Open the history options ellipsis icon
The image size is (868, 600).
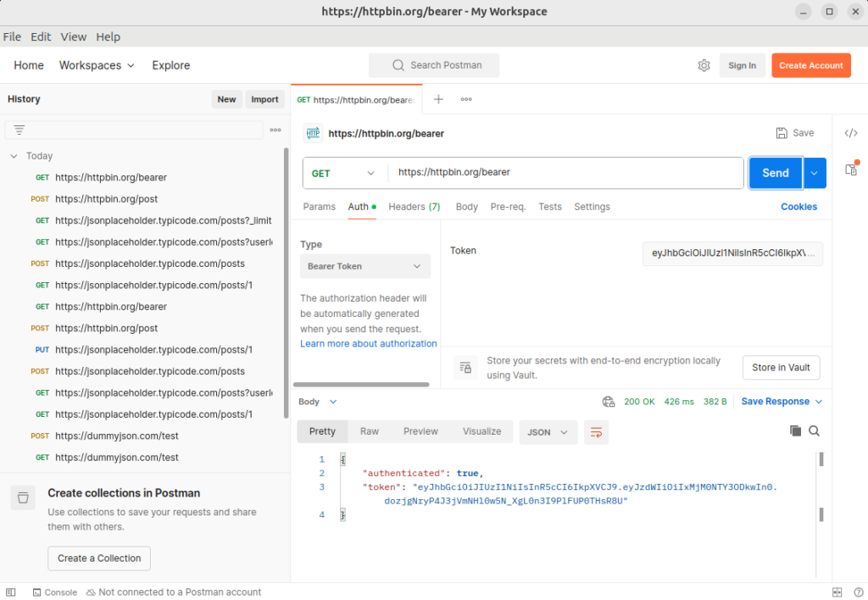(x=275, y=130)
